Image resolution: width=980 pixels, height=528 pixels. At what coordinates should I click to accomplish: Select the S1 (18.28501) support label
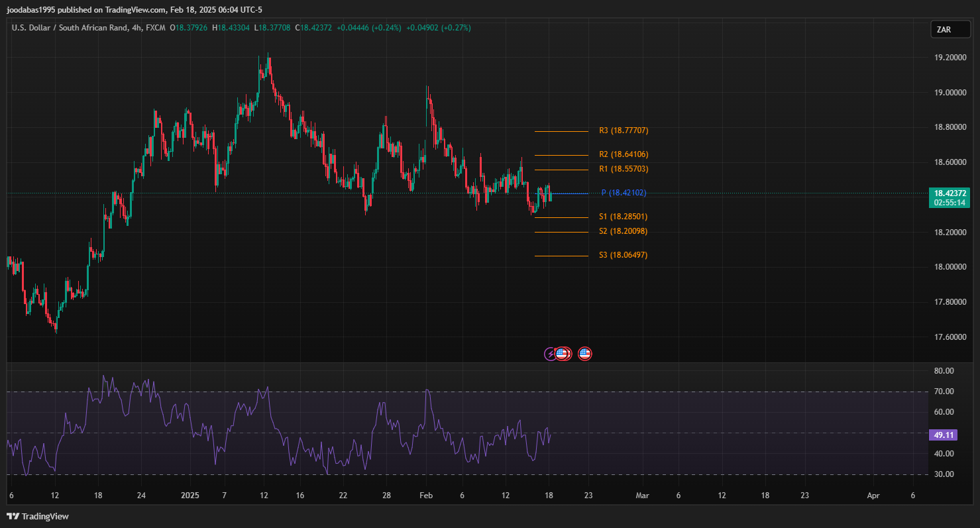(x=623, y=217)
